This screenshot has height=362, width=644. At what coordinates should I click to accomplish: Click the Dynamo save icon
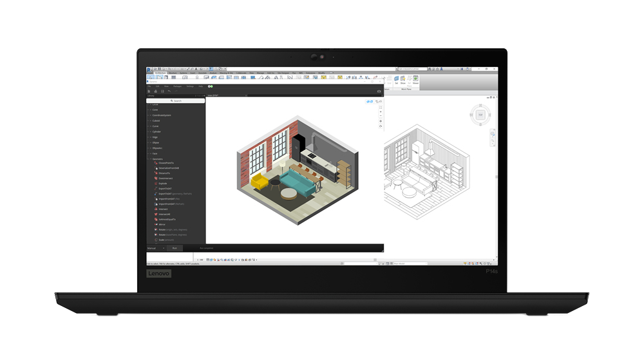pyautogui.click(x=162, y=91)
